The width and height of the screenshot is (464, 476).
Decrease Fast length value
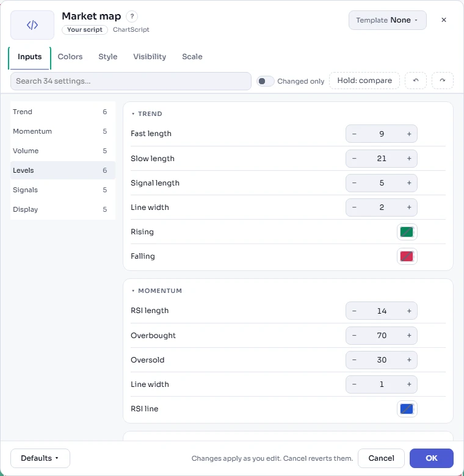click(x=354, y=134)
